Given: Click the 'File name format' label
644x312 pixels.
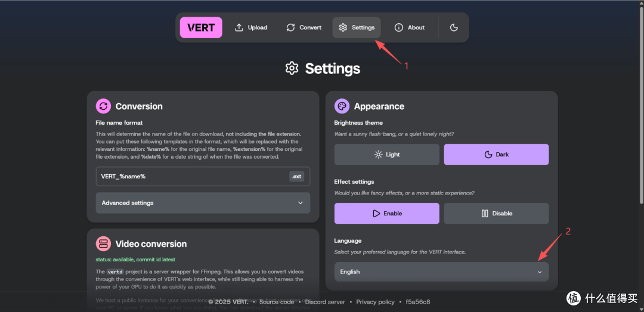Looking at the screenshot, I should [x=119, y=123].
